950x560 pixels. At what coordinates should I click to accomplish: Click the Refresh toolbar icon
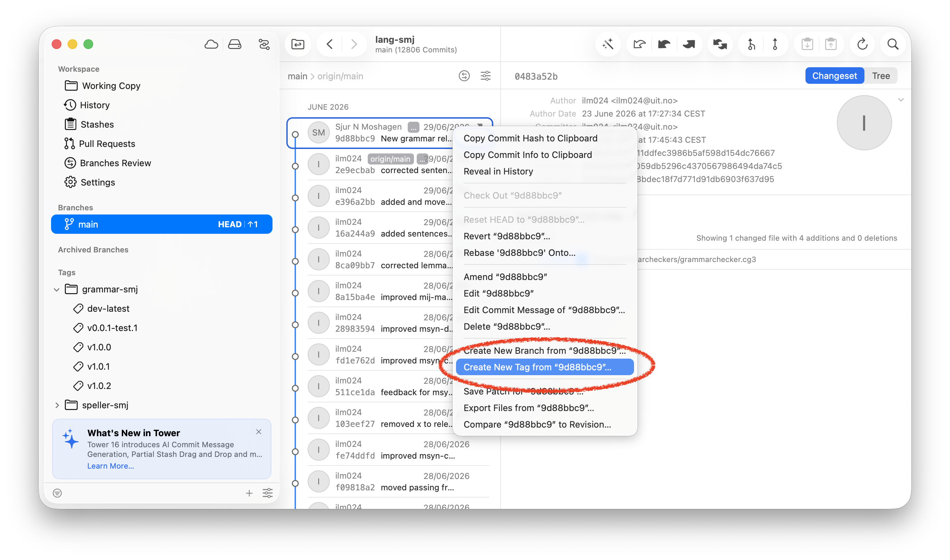(862, 44)
